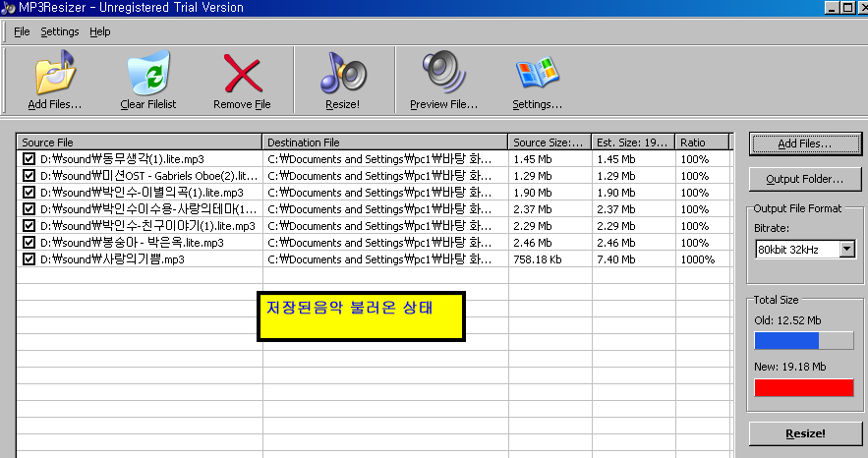Uncheck the 사랑의기쁨.mp3 checkbox

pyautogui.click(x=29, y=259)
